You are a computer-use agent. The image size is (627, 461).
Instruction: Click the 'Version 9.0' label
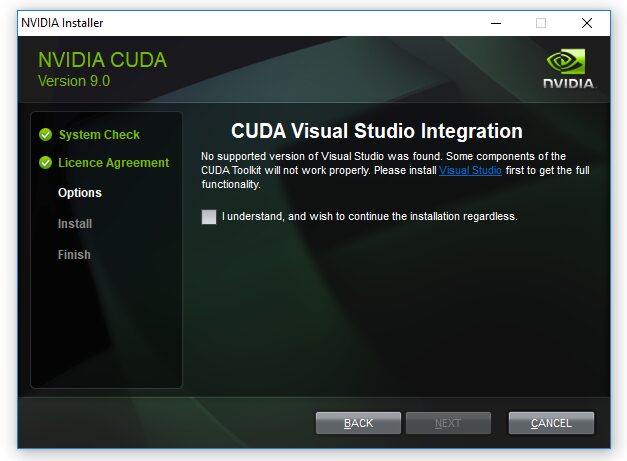tap(74, 81)
